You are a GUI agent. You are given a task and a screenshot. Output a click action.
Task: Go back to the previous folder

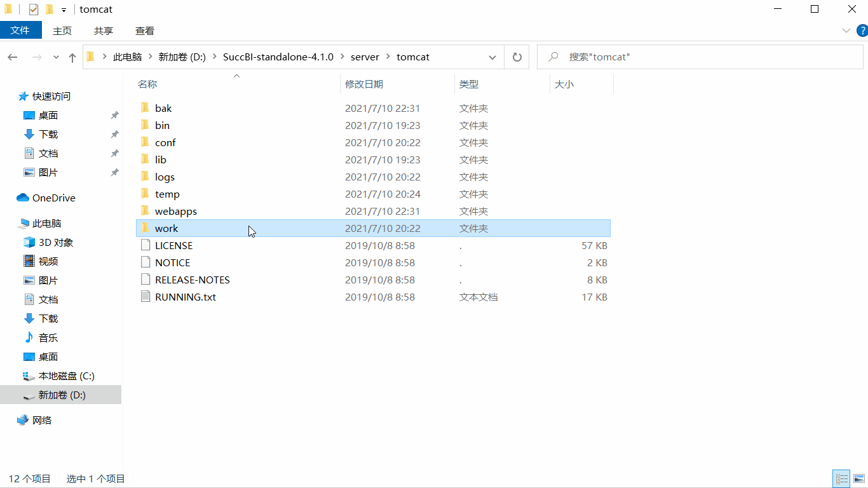tap(12, 57)
